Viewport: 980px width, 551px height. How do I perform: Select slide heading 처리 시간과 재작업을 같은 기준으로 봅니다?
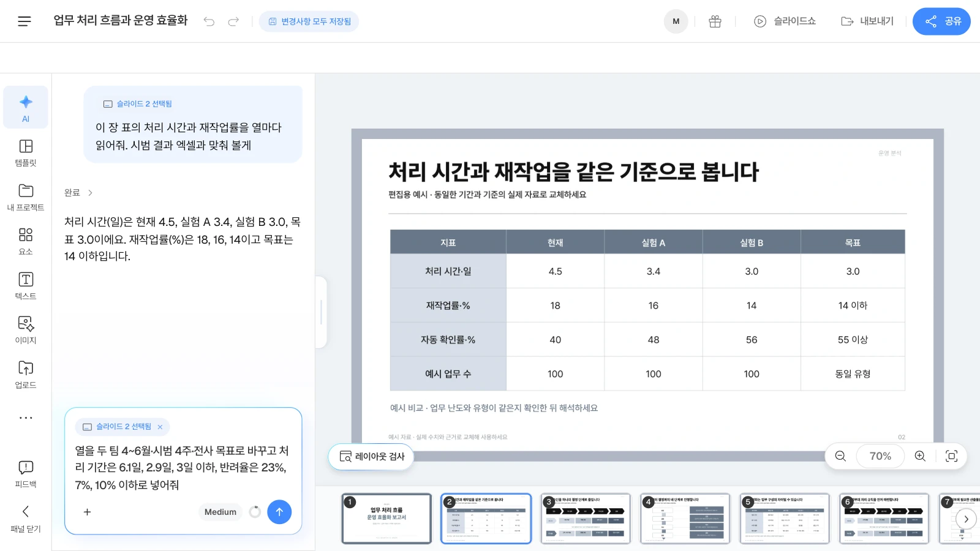click(574, 172)
